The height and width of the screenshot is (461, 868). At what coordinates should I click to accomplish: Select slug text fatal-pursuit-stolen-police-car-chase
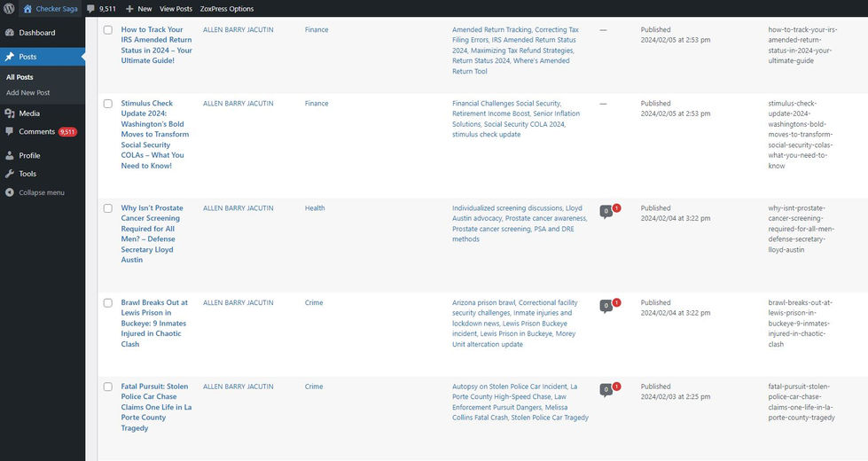[802, 402]
